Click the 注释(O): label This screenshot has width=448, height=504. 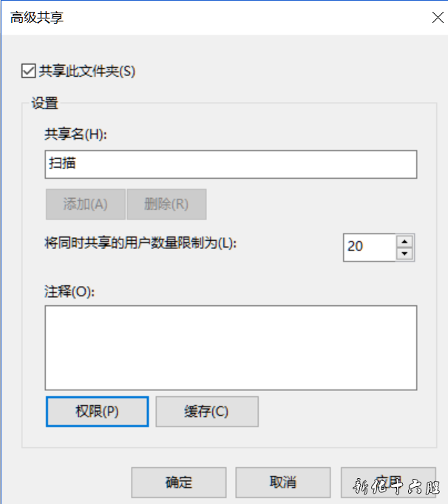pyautogui.click(x=69, y=291)
